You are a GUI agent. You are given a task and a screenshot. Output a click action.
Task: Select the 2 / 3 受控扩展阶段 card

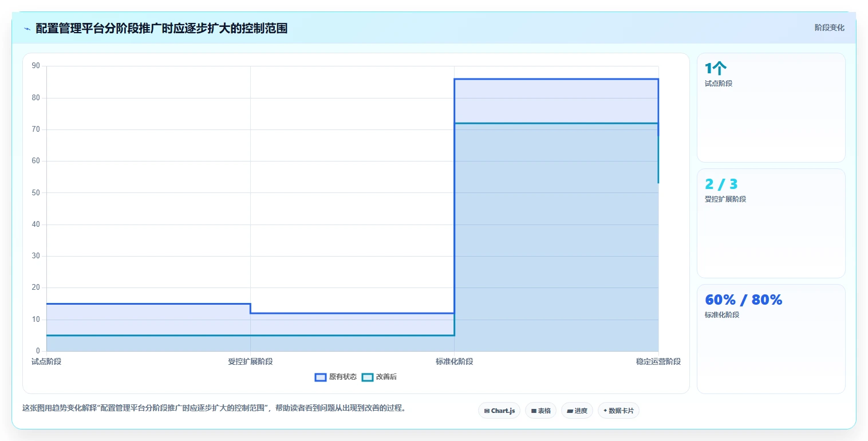point(771,223)
